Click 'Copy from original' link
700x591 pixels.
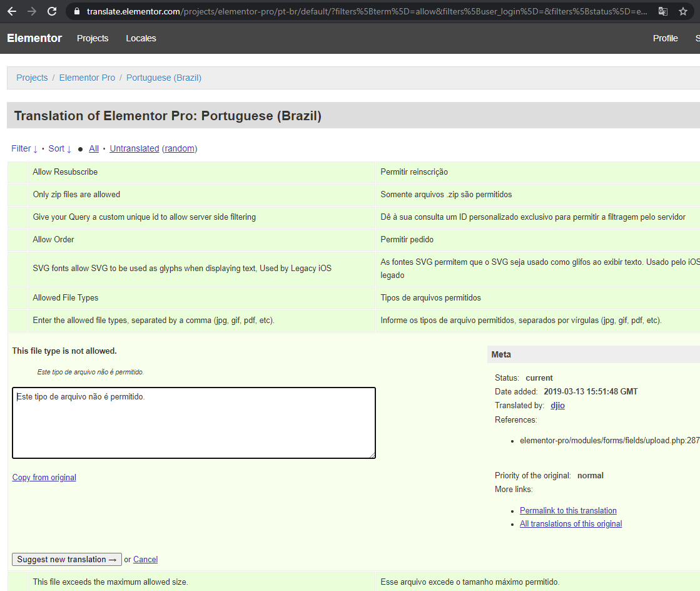coord(44,478)
